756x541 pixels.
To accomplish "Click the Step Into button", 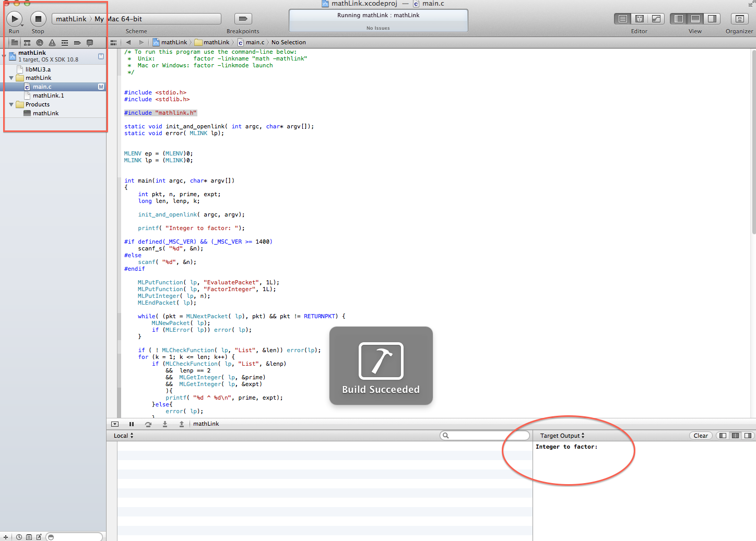I will pyautogui.click(x=165, y=424).
